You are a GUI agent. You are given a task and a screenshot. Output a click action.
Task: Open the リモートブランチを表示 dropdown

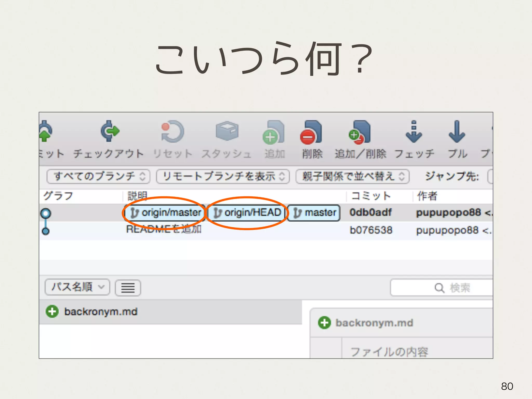[223, 176]
